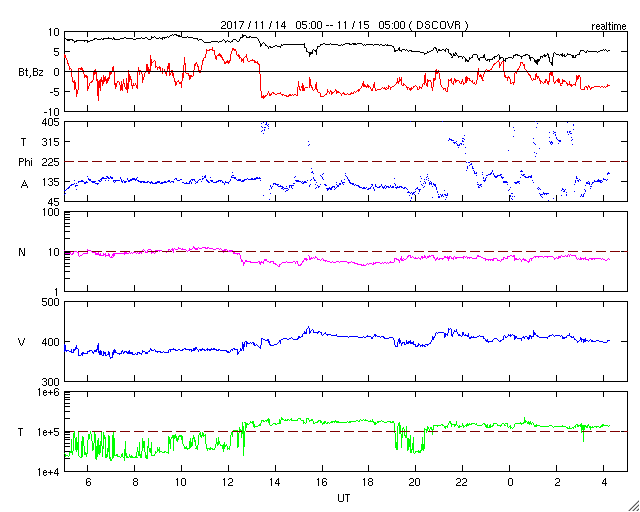Click the "1e+5" temperature tick label
The width and height of the screenshot is (640, 512).
point(49,432)
